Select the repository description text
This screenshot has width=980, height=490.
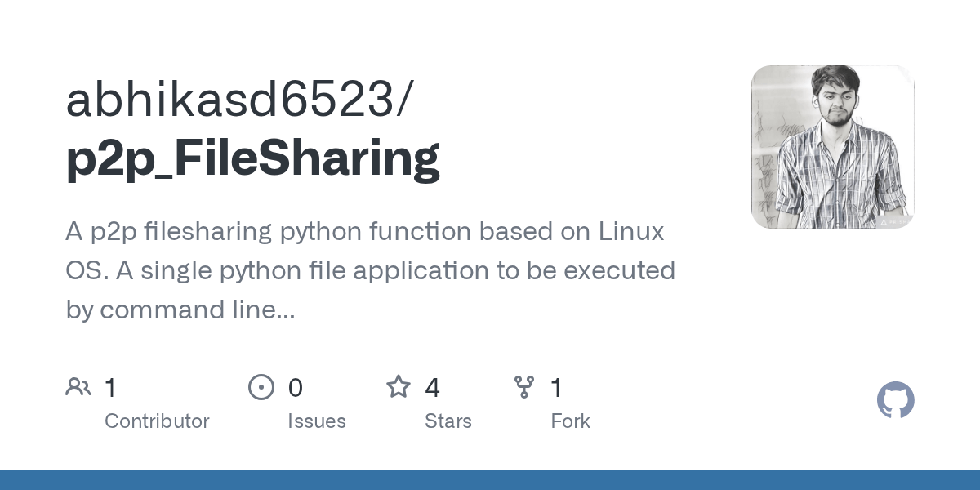[x=371, y=270]
